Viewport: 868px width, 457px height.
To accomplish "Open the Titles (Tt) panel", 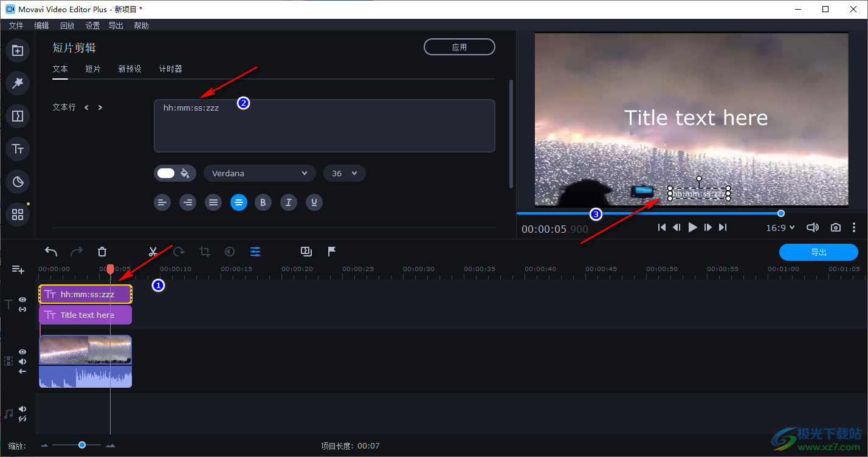I will [x=18, y=149].
